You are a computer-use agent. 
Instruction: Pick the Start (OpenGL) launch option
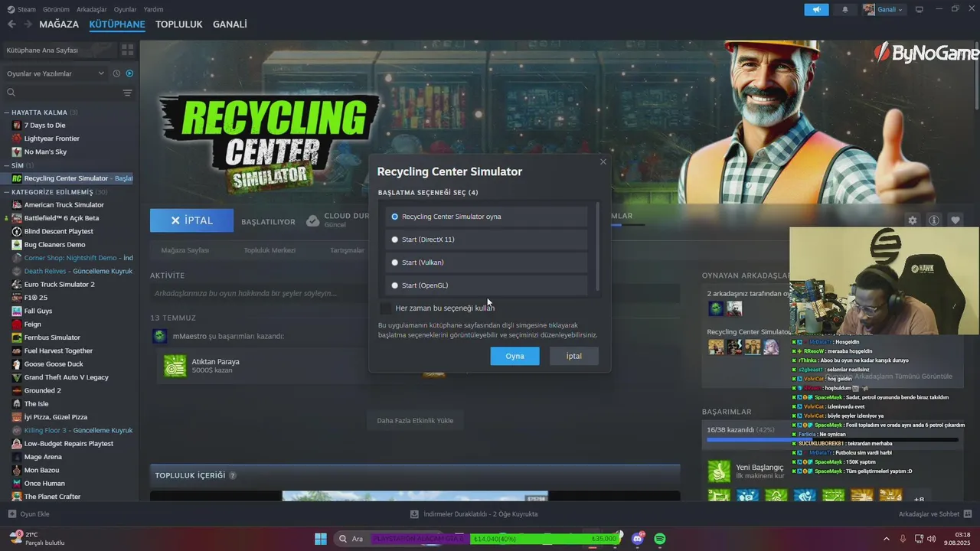[x=487, y=285]
